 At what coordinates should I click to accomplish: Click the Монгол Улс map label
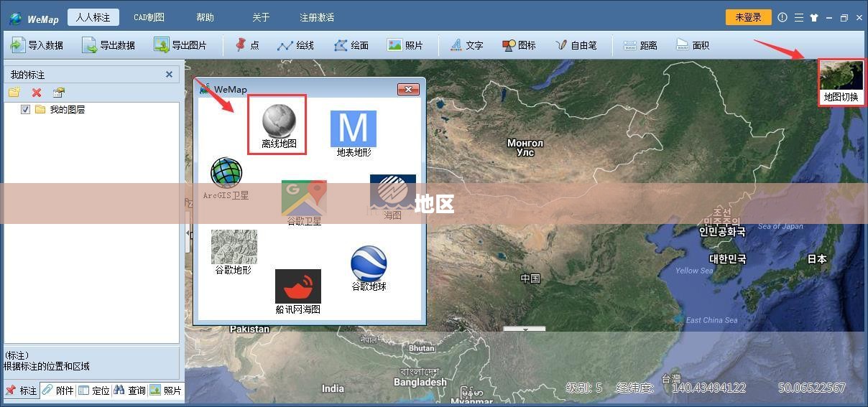pos(525,147)
